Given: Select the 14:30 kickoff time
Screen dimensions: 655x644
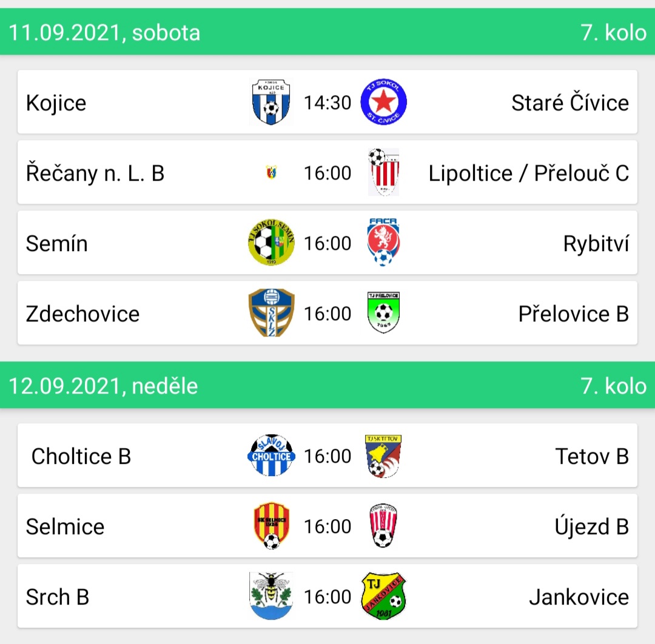Looking at the screenshot, I should tap(327, 102).
